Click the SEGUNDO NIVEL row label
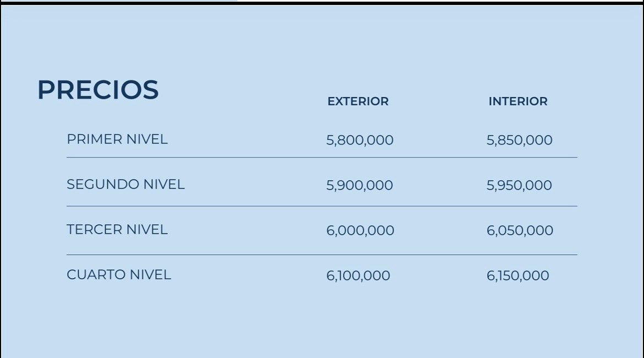Screen dimensions: 644x358 click(125, 184)
